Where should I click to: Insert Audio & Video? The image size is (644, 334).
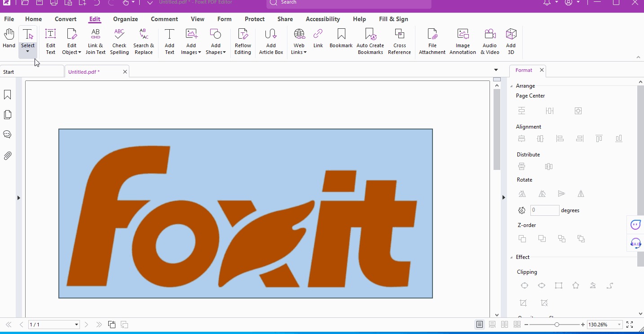pyautogui.click(x=490, y=42)
